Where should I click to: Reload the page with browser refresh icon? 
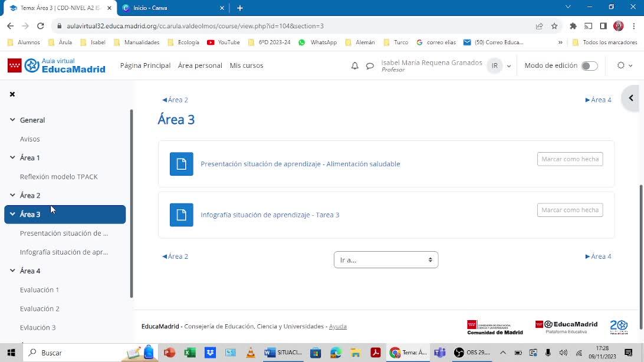(x=41, y=26)
